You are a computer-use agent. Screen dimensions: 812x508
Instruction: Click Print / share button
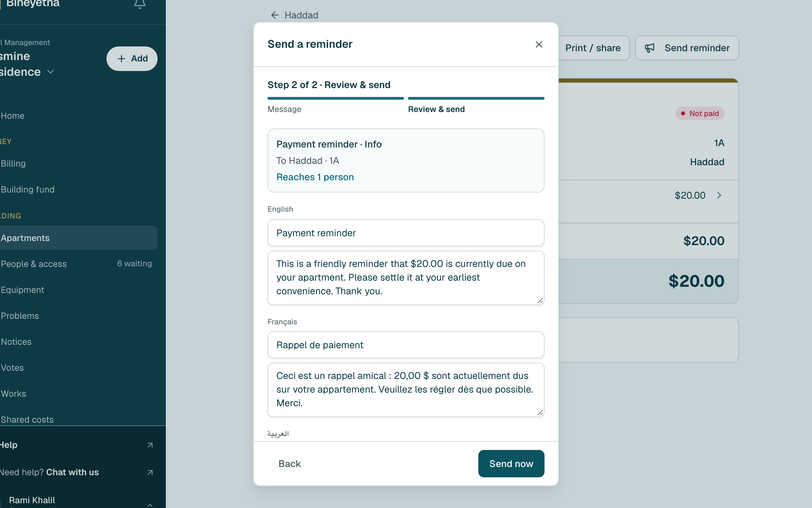click(593, 48)
